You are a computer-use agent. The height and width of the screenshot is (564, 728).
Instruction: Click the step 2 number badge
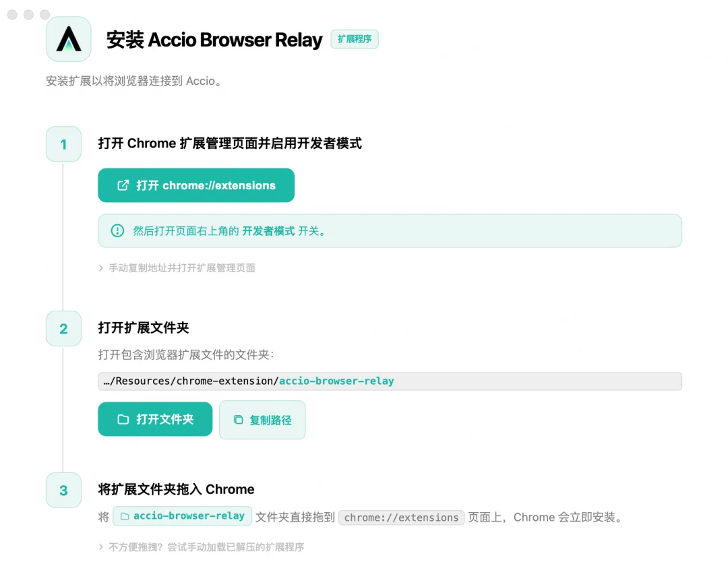pos(63,329)
